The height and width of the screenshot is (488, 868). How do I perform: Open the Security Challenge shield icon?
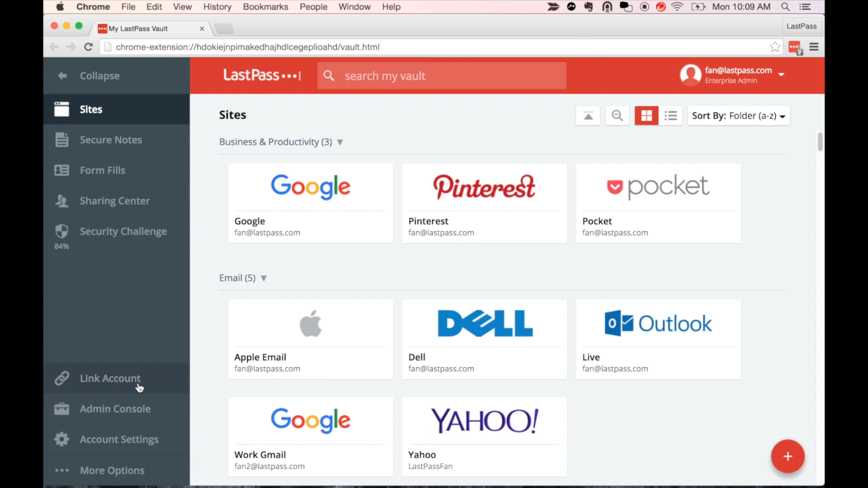click(x=62, y=231)
